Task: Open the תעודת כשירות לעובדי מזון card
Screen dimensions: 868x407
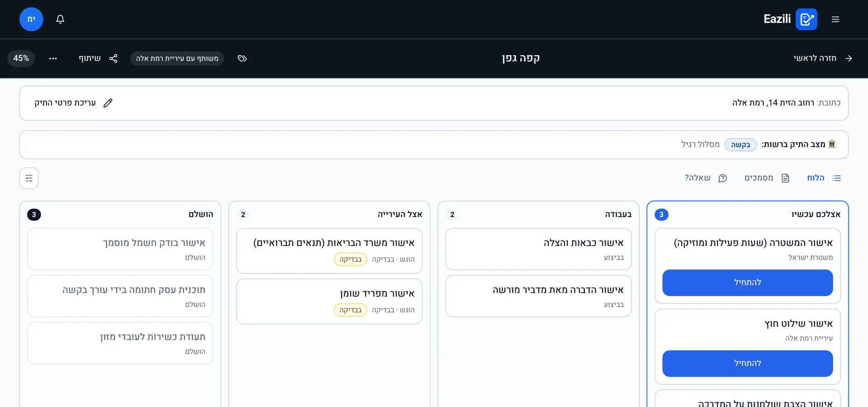Action: pyautogui.click(x=120, y=343)
